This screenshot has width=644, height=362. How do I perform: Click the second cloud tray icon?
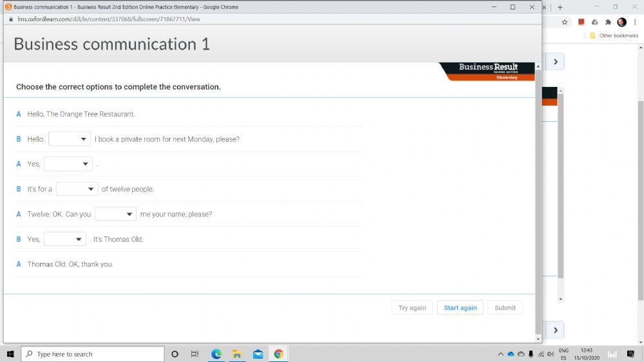521,354
